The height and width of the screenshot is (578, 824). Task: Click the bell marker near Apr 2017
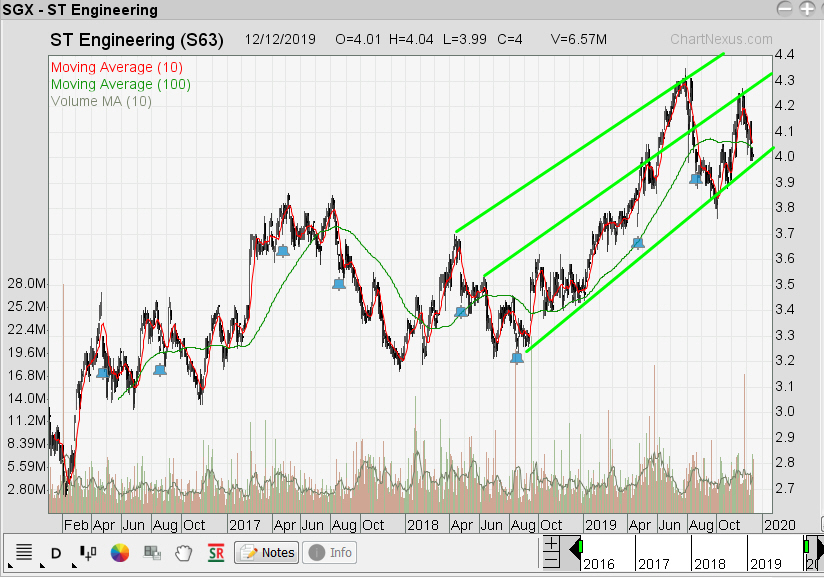[283, 251]
